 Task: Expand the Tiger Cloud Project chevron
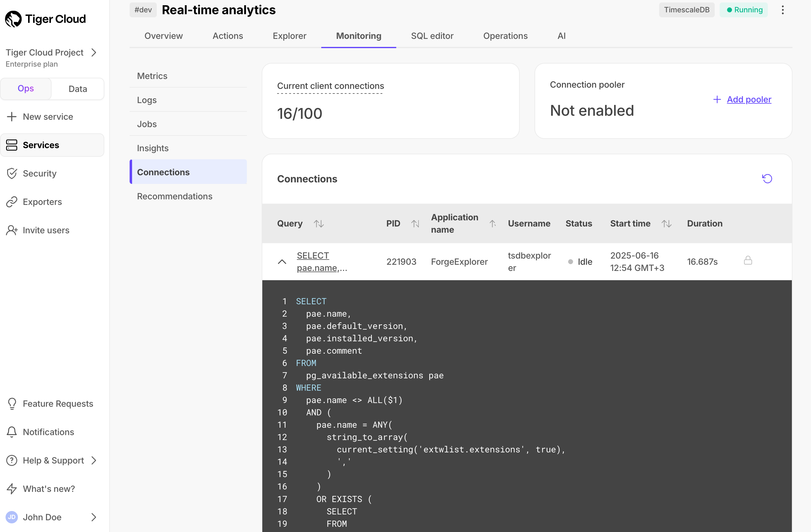94,52
